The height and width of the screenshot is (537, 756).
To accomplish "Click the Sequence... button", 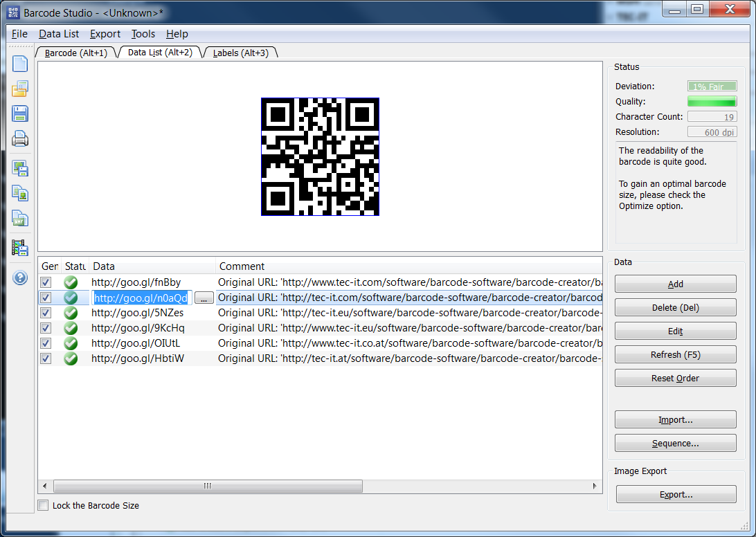I will tap(675, 444).
